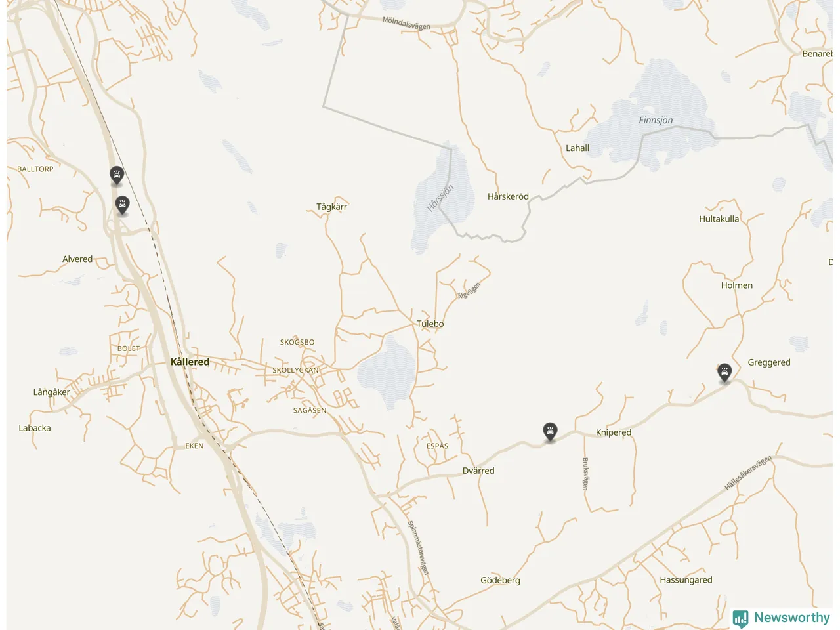Image resolution: width=840 pixels, height=630 pixels.
Task: Select the Hultakulla place label
Action: click(719, 219)
